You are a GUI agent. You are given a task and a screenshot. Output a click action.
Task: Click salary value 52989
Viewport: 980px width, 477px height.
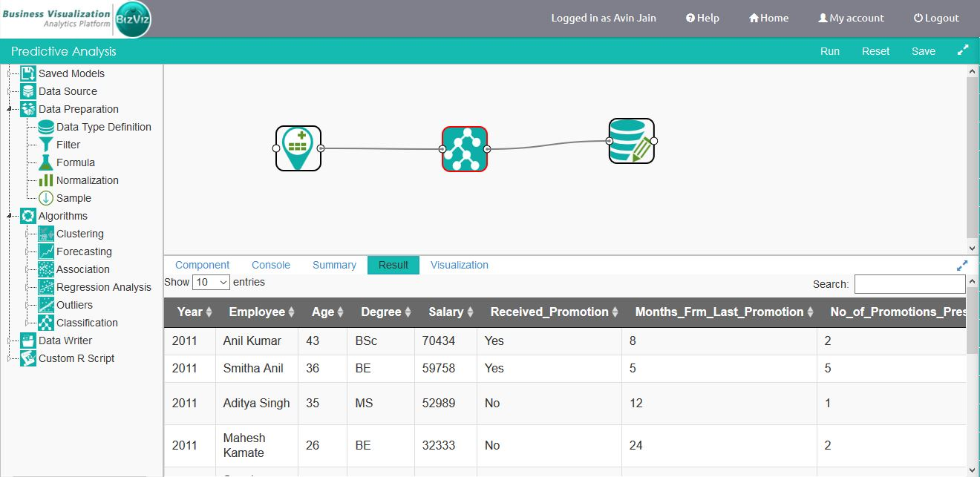[437, 404]
